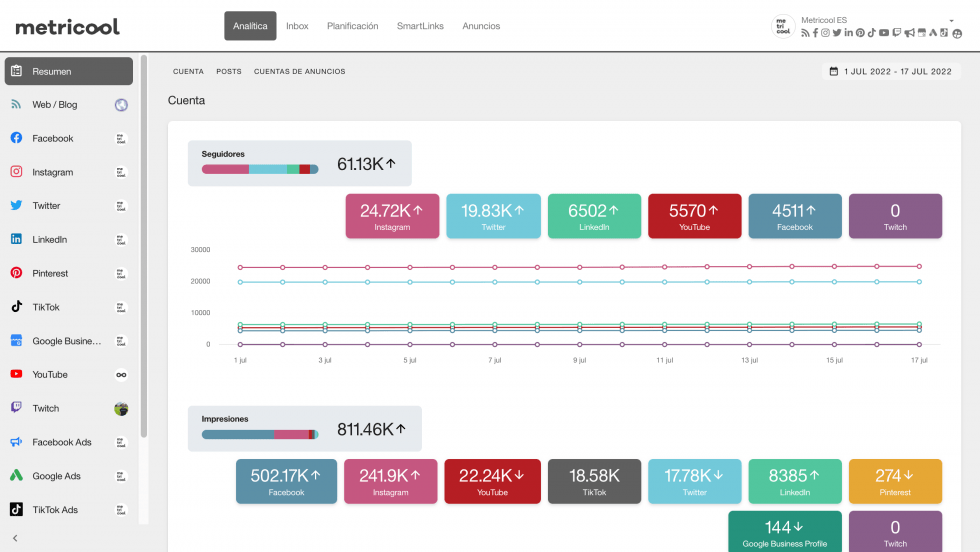Select the TikTok icon in sidebar

[17, 307]
